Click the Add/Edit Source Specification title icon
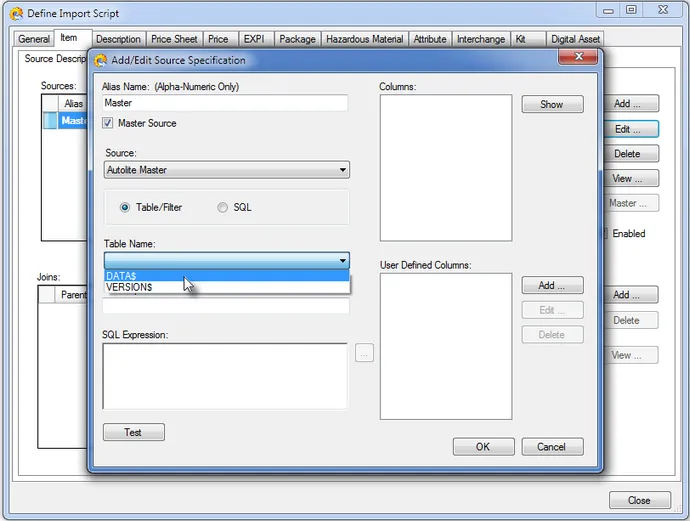Screen dimensions: 690x521 tap(101, 60)
